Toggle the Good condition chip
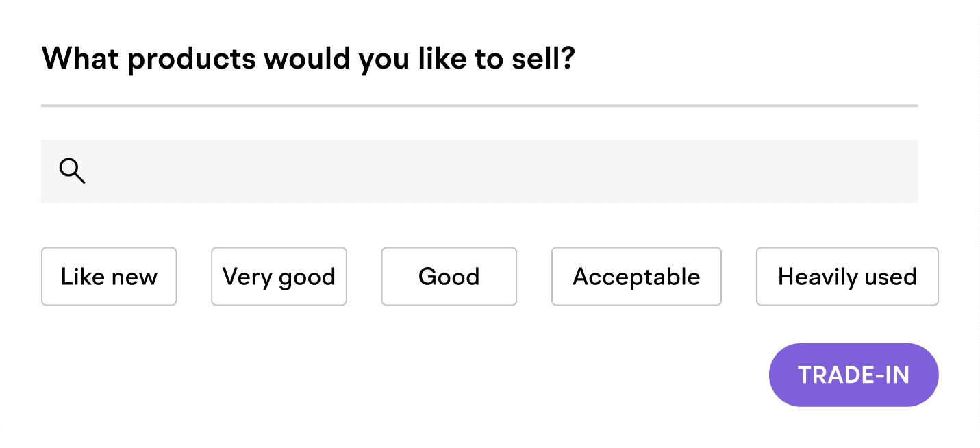 click(x=449, y=277)
